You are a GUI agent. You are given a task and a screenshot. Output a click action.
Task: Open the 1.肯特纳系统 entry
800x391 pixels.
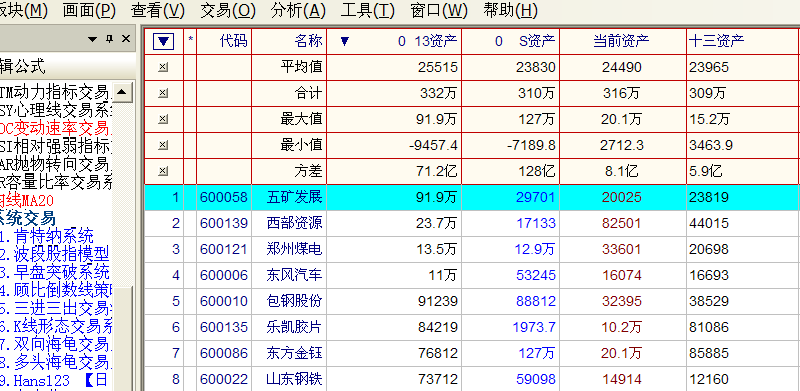coord(47,236)
